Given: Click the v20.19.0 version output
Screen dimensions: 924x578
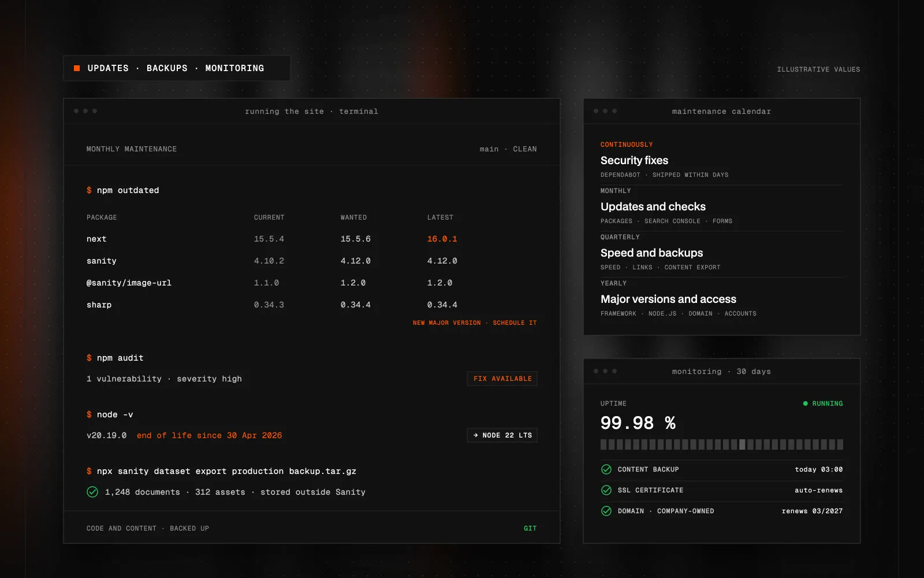Looking at the screenshot, I should [107, 435].
